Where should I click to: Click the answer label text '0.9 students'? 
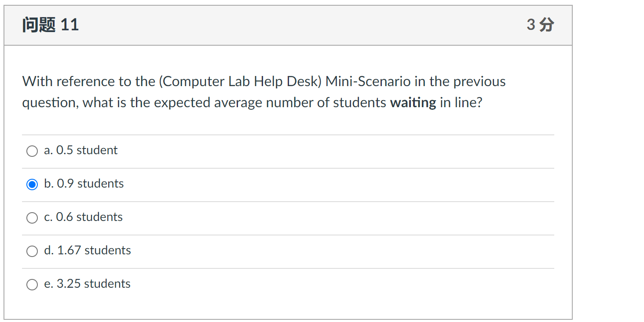click(84, 183)
